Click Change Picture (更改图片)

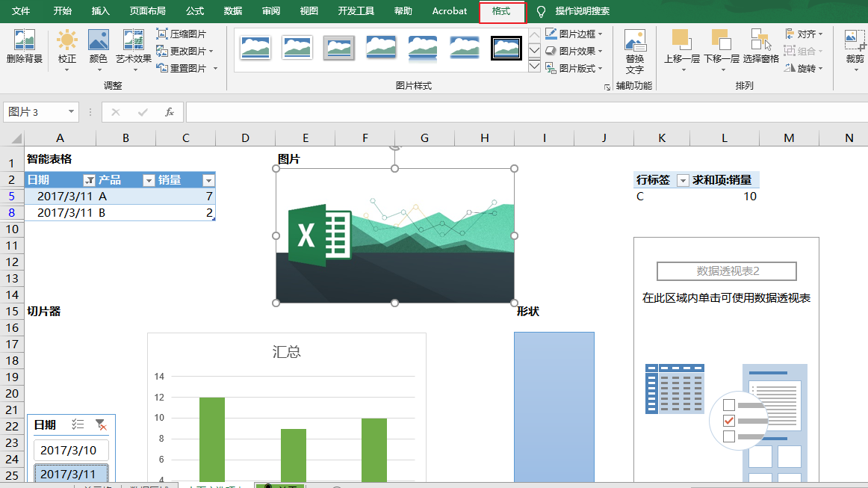(185, 51)
